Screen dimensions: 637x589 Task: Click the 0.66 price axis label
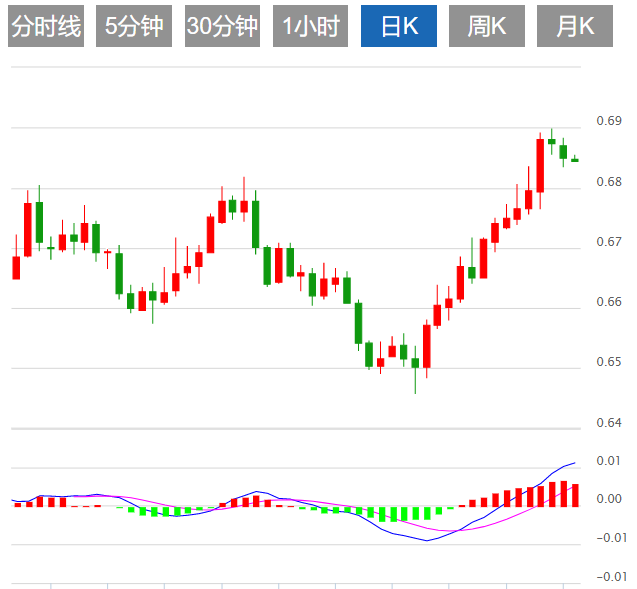pos(609,302)
